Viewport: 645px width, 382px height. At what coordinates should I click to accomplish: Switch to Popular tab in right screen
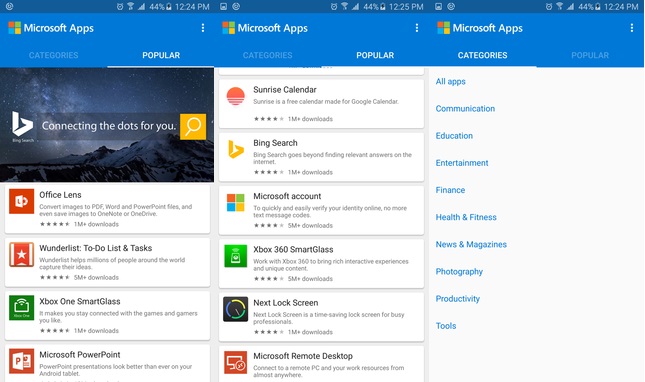[x=590, y=55]
